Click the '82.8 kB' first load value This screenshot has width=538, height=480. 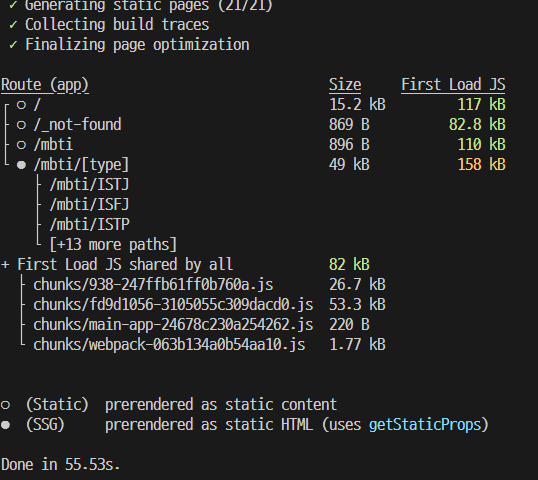(477, 125)
